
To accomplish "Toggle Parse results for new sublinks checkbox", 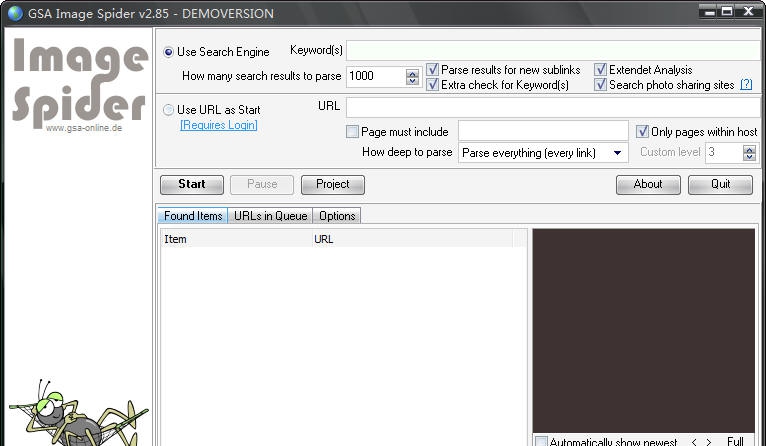I will coord(432,69).
